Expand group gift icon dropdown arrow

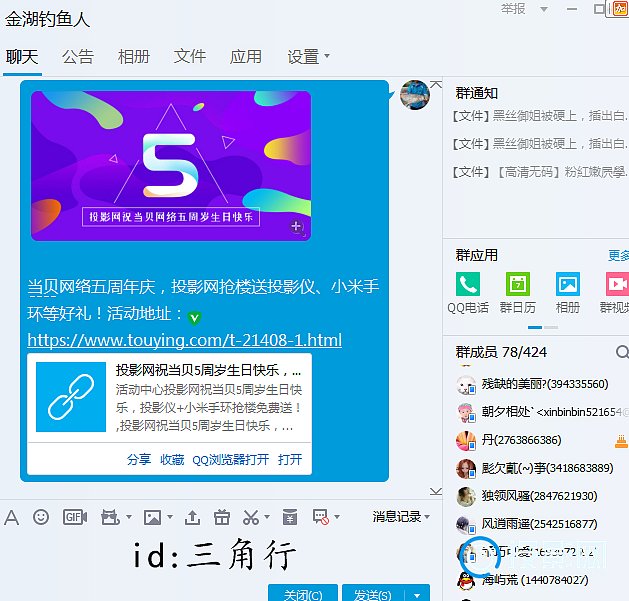(129, 517)
